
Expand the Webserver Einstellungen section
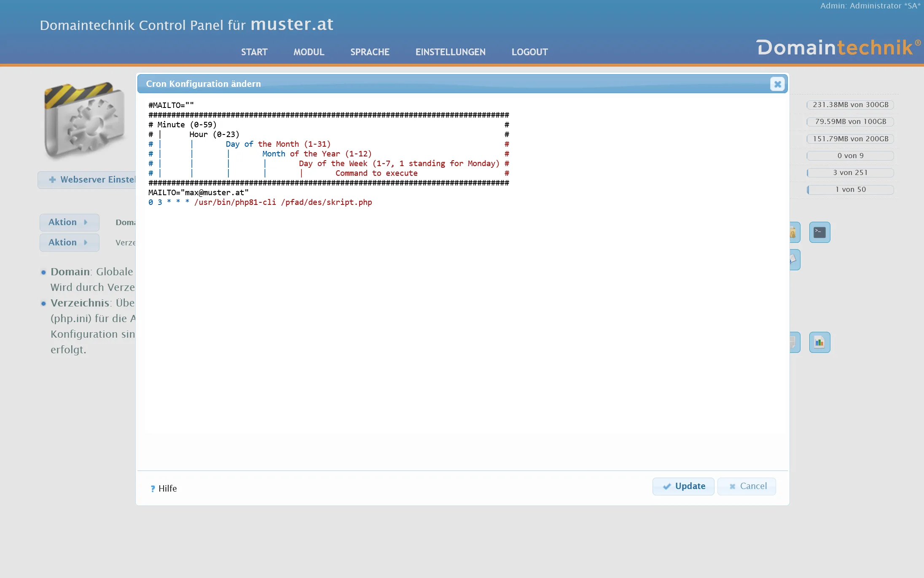[x=87, y=180]
